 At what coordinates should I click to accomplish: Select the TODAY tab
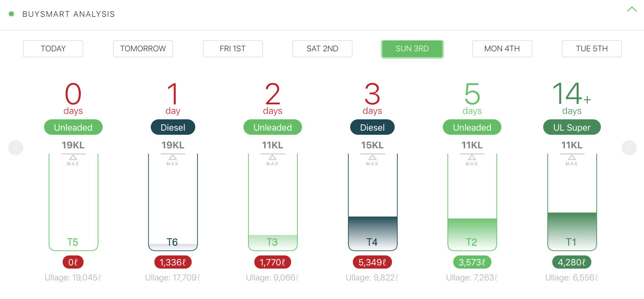coord(53,49)
